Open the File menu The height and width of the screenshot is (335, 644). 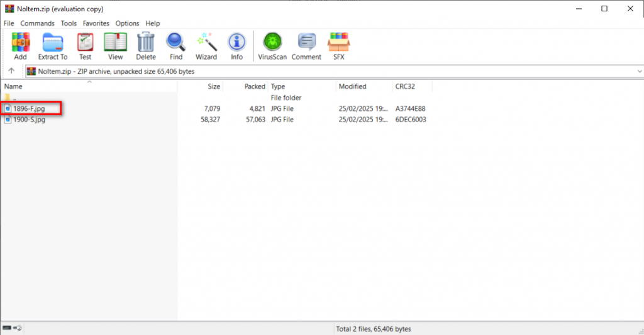pos(9,23)
